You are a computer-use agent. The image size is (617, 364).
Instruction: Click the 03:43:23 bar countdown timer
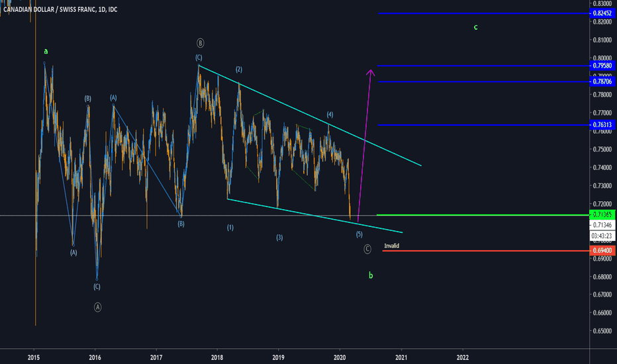(x=602, y=236)
